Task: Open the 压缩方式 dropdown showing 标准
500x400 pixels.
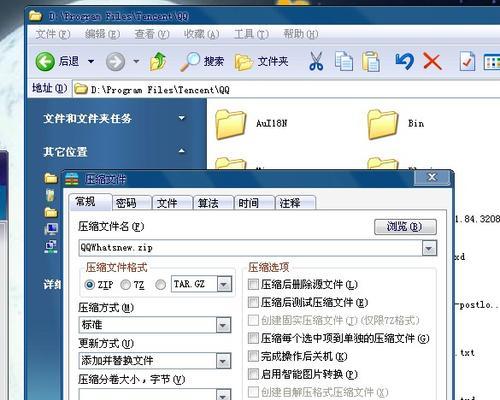Action: tap(223, 325)
